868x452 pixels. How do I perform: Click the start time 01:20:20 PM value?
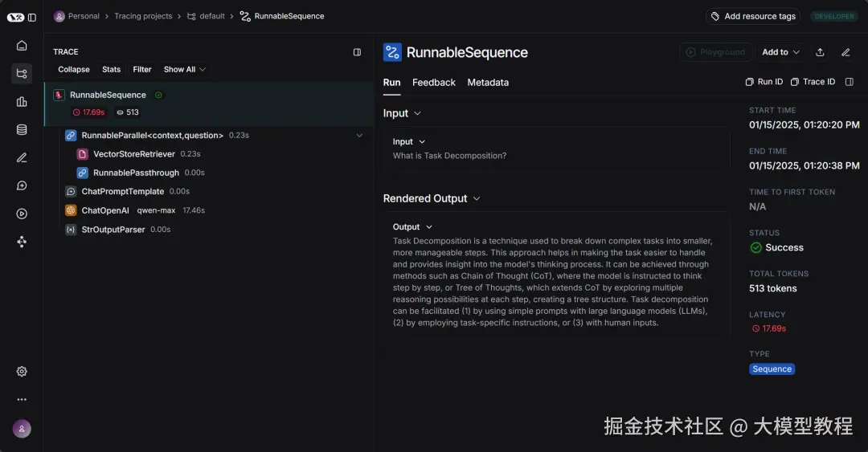[x=805, y=125]
